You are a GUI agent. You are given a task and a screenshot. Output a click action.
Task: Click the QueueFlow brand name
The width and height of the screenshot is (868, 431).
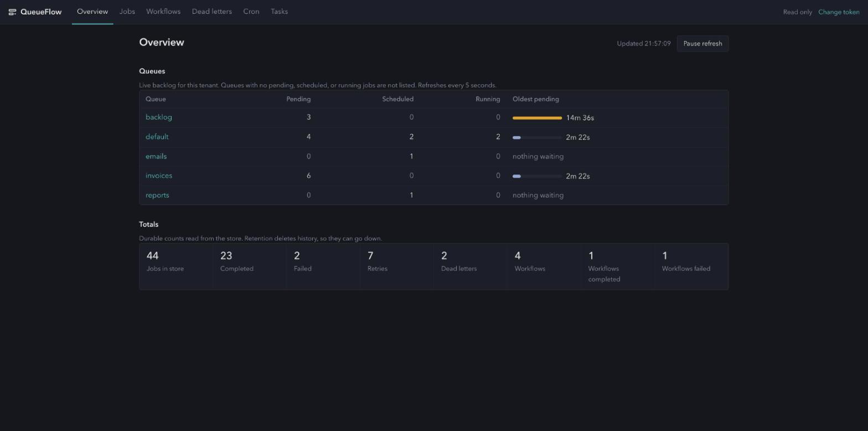[x=41, y=12]
